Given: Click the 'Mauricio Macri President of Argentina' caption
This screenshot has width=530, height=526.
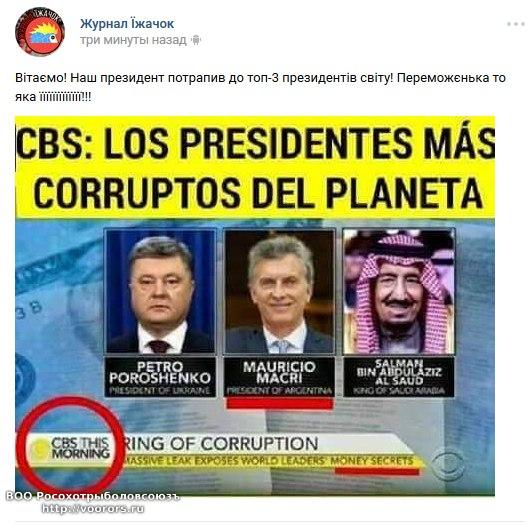Looking at the screenshot, I should click(279, 377).
